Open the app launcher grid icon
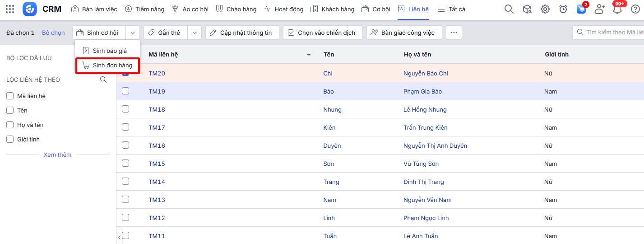644x244 pixels. click(10, 9)
